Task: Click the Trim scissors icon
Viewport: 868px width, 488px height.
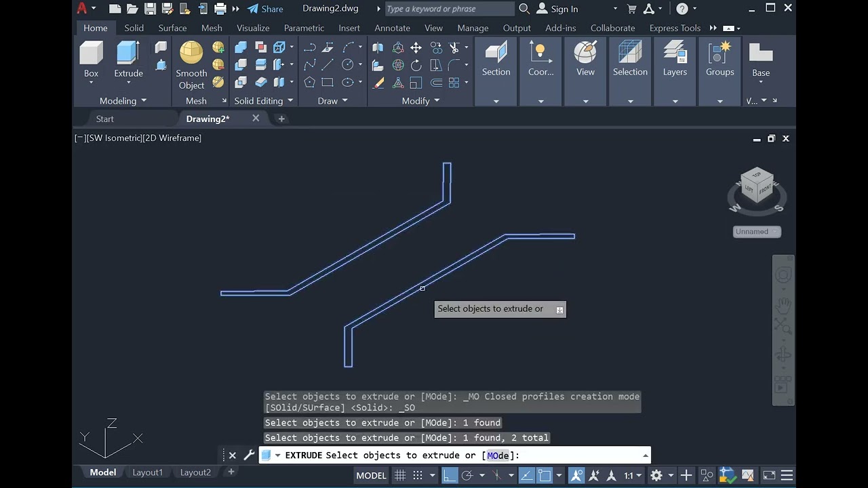Action: (454, 47)
